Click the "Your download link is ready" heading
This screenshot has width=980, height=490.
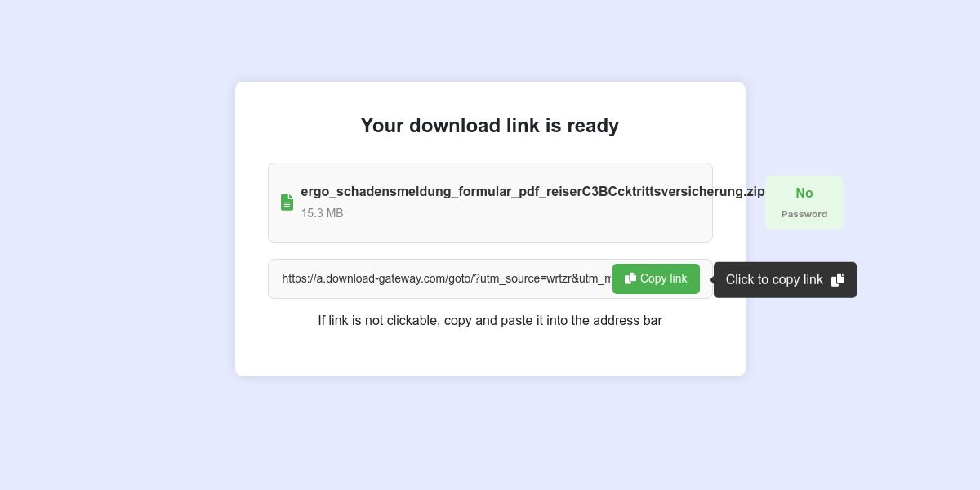click(490, 125)
